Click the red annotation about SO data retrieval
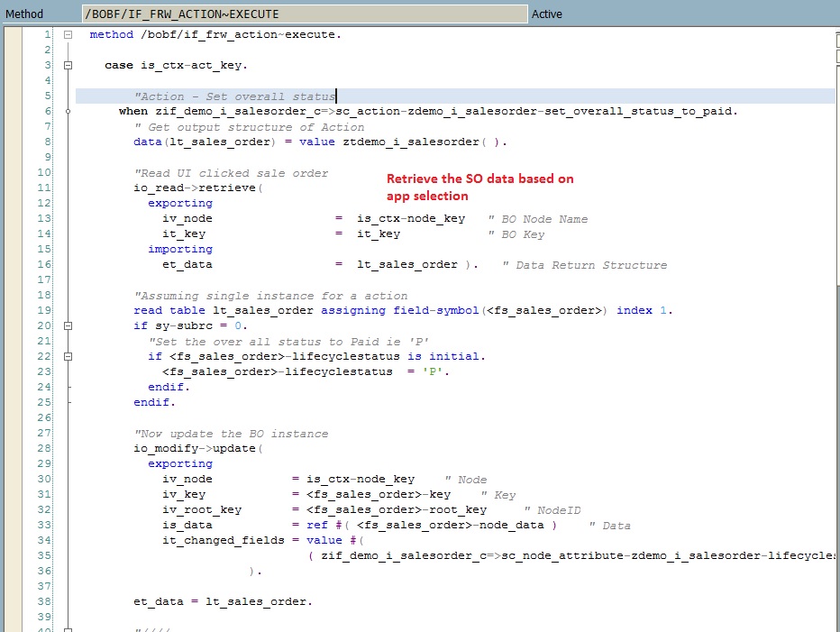This screenshot has height=632, width=840. tap(480, 187)
